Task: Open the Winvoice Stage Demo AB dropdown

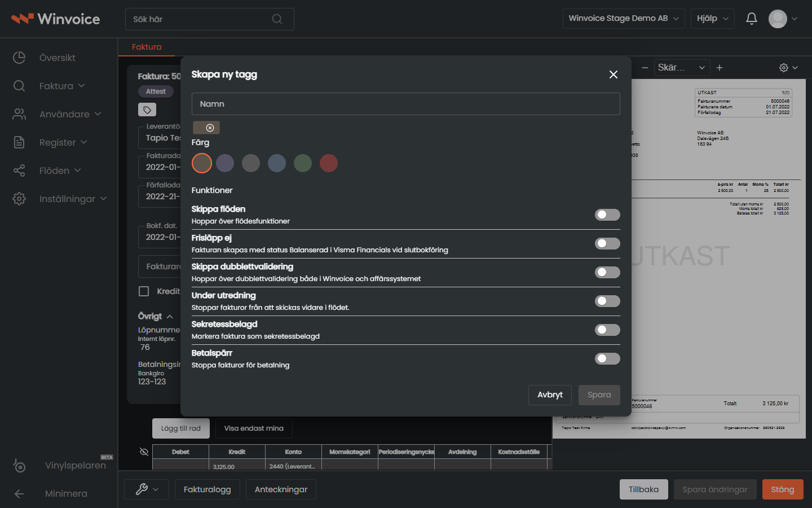Action: click(624, 19)
